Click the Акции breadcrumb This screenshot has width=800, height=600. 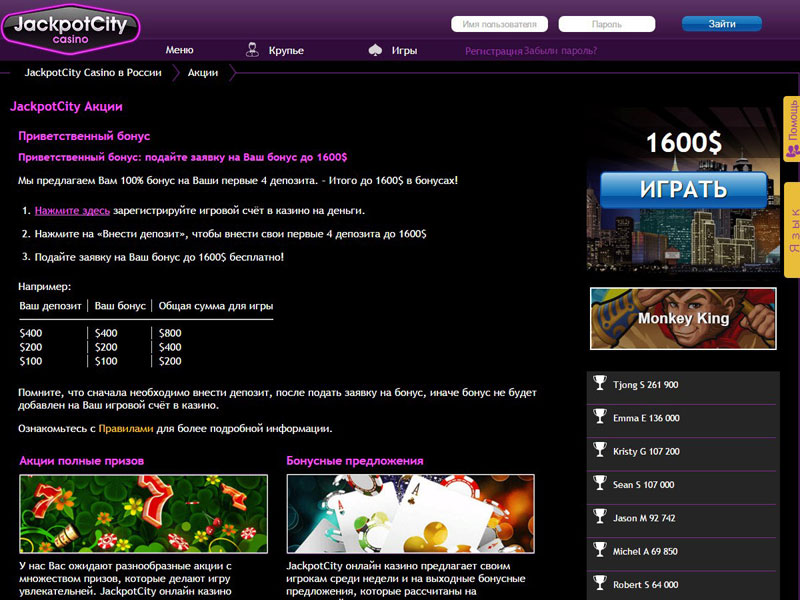click(x=203, y=72)
